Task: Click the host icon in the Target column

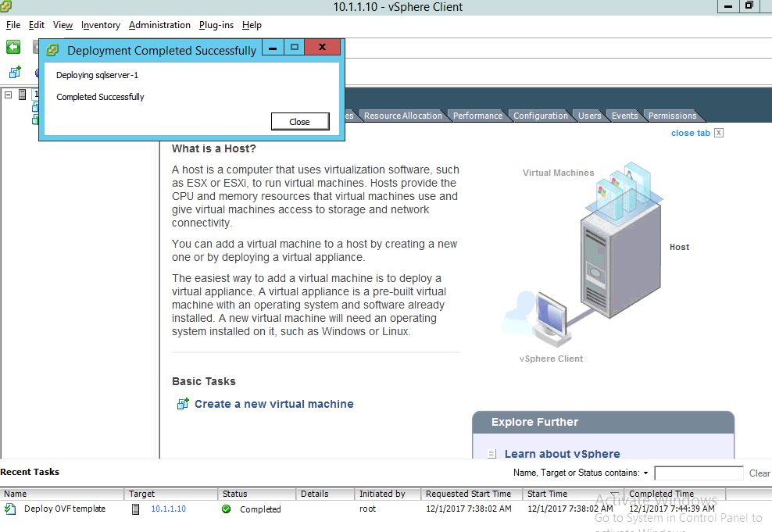Action: [135, 509]
